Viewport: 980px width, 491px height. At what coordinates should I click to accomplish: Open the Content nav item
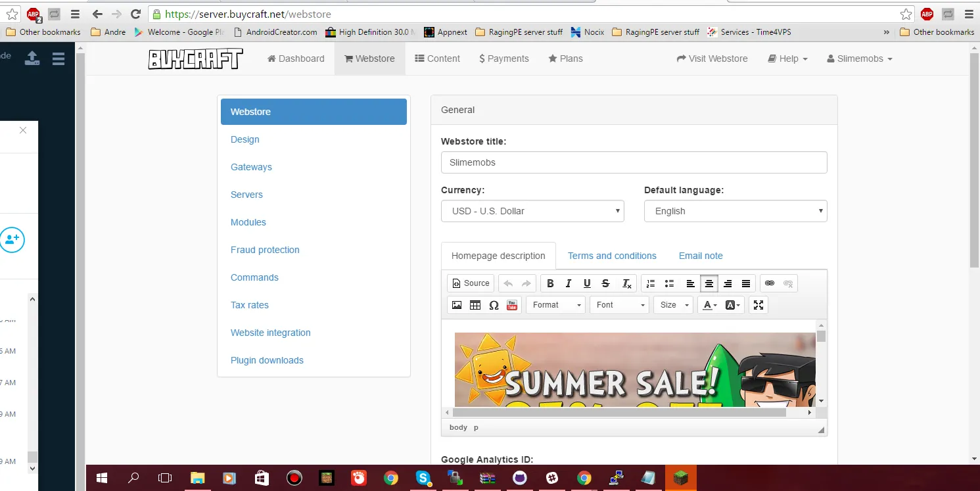pos(437,58)
